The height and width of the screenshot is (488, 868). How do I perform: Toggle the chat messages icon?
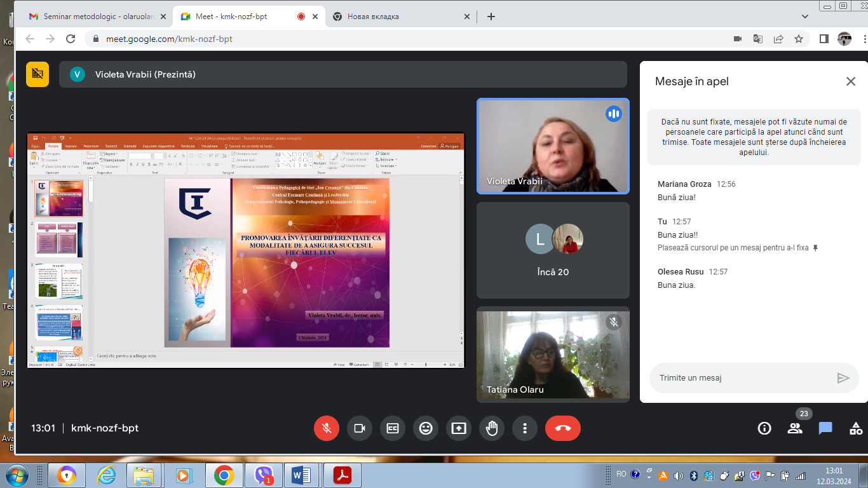coord(825,428)
